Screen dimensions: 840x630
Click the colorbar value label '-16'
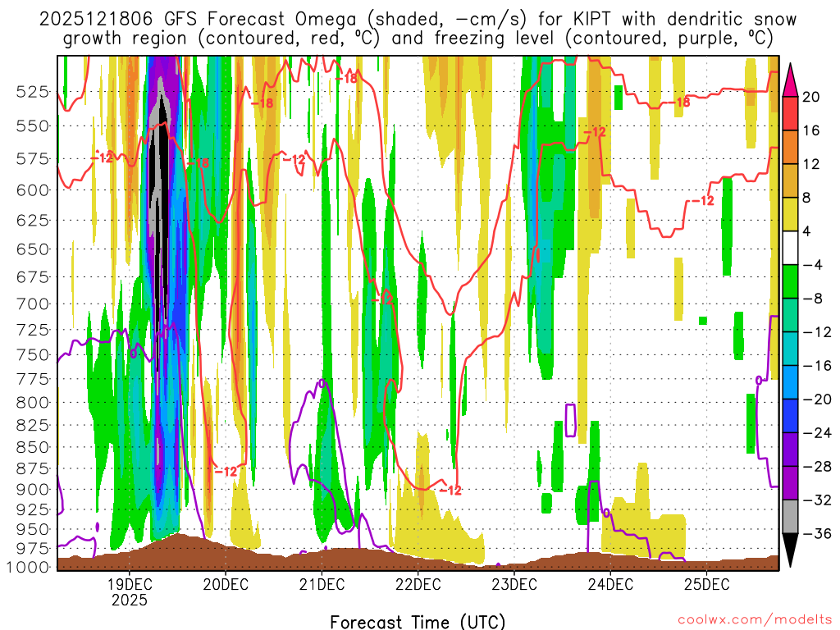[x=817, y=366]
